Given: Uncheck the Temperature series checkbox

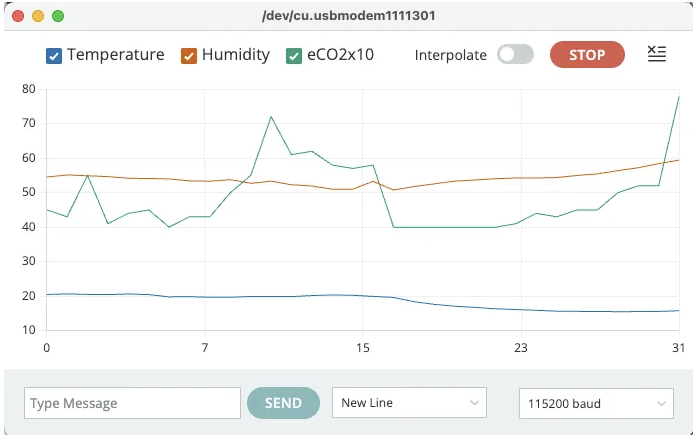Looking at the screenshot, I should pyautogui.click(x=54, y=56).
